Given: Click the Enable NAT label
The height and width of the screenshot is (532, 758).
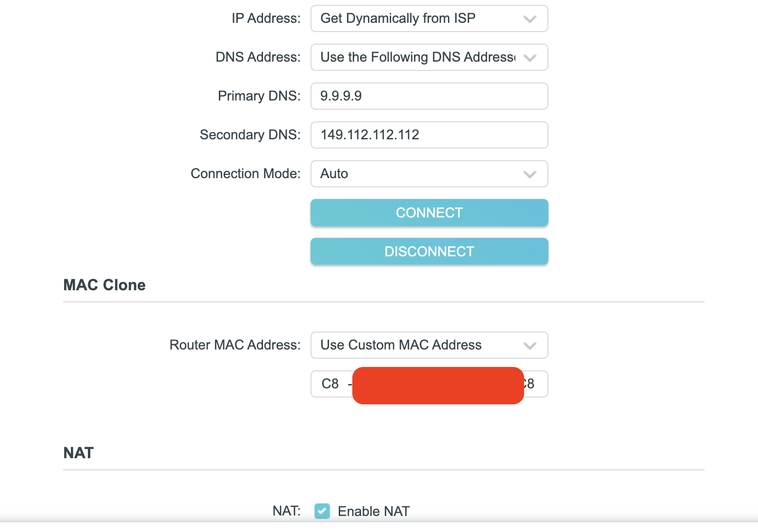Looking at the screenshot, I should tap(374, 511).
